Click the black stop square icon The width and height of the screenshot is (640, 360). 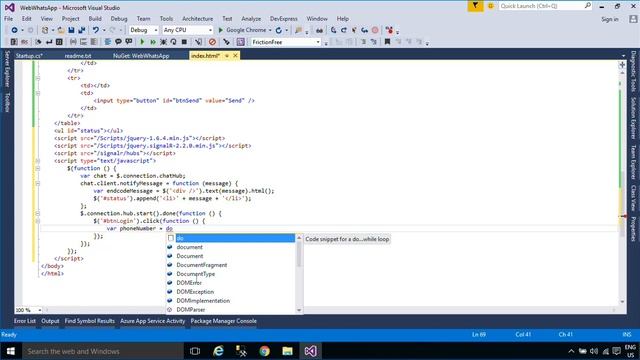[184, 42]
